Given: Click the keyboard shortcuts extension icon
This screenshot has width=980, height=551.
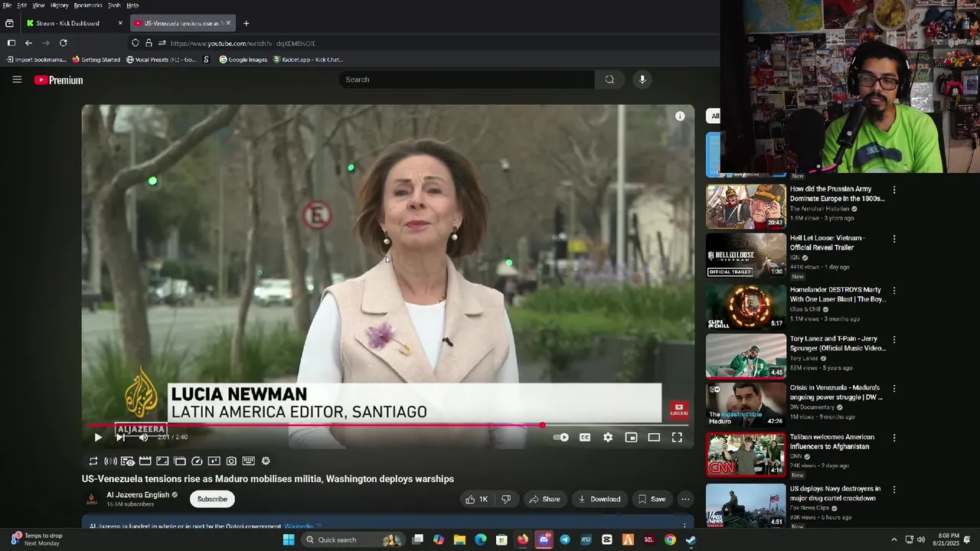Looking at the screenshot, I should (x=248, y=461).
